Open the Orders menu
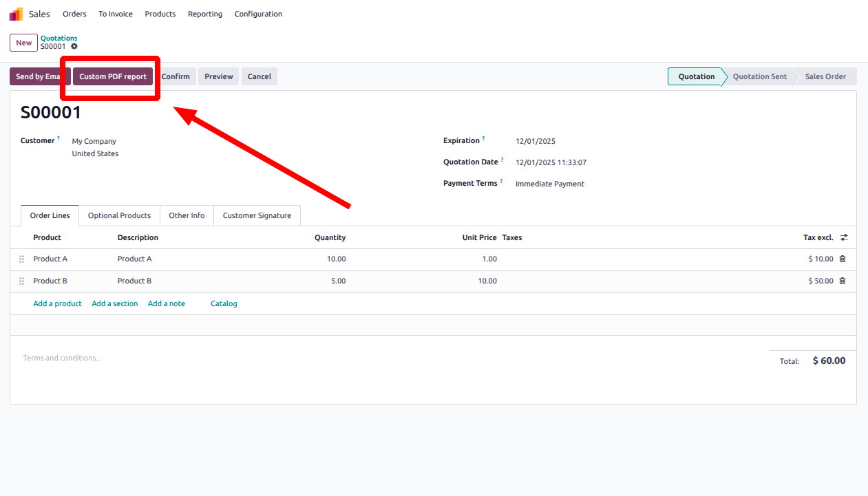 tap(74, 14)
